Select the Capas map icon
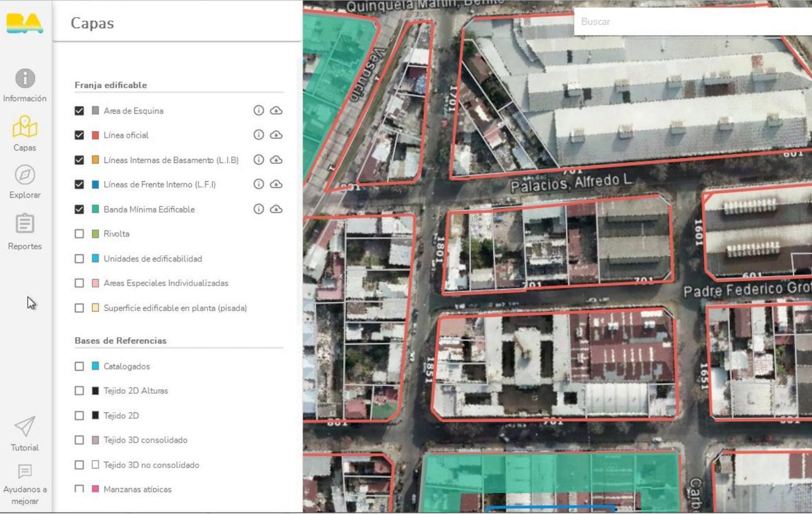The image size is (812, 514). (25, 127)
